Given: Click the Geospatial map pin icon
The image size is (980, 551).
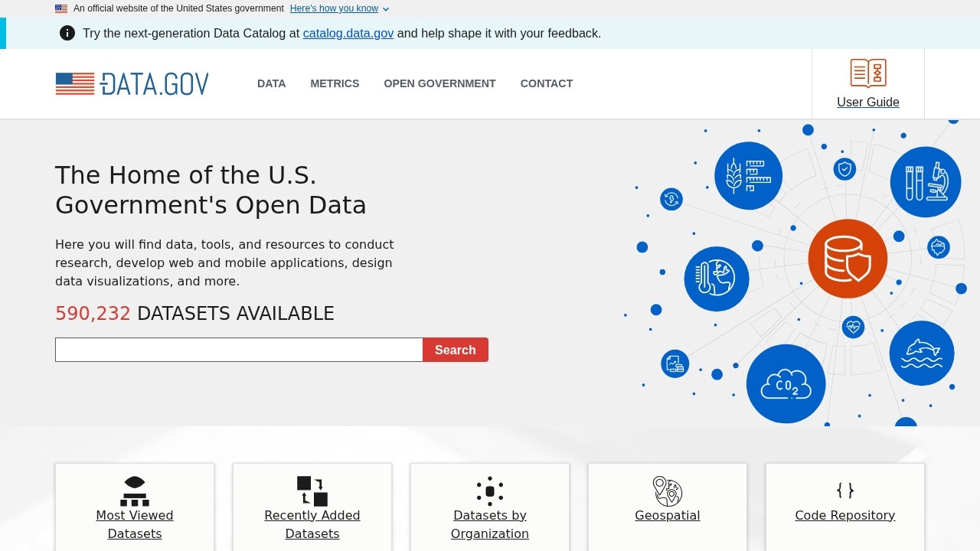Looking at the screenshot, I should (x=668, y=491).
